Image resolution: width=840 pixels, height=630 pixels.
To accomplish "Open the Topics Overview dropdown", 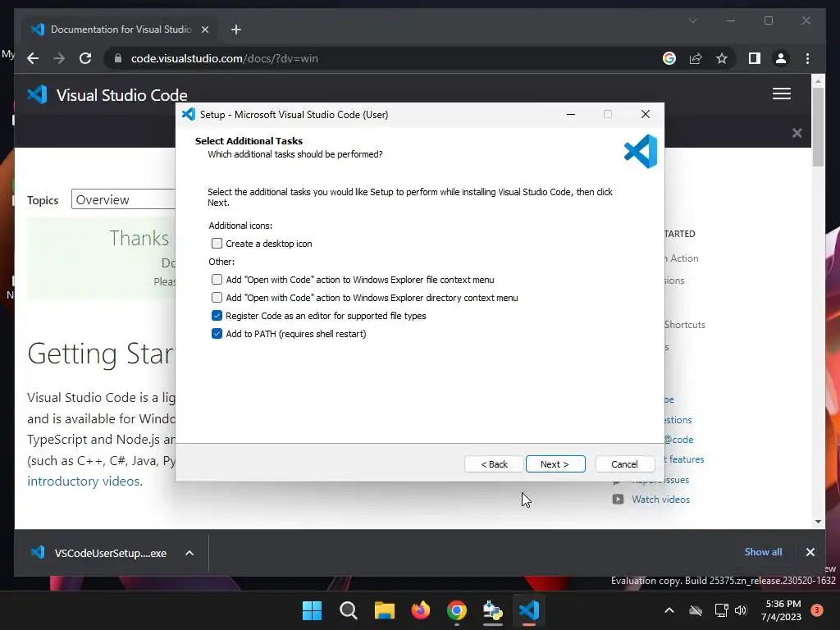I will pyautogui.click(x=123, y=199).
